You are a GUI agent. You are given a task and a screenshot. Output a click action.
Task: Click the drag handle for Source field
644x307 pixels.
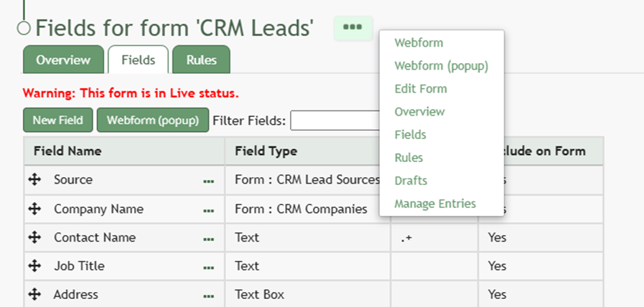coord(34,180)
